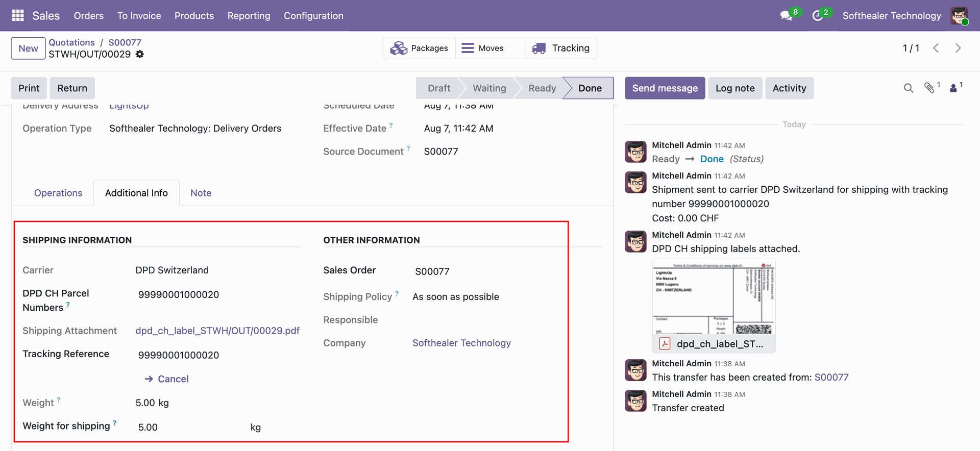The height and width of the screenshot is (451, 980).
Task: Open S00077 breadcrumb link
Action: point(125,42)
